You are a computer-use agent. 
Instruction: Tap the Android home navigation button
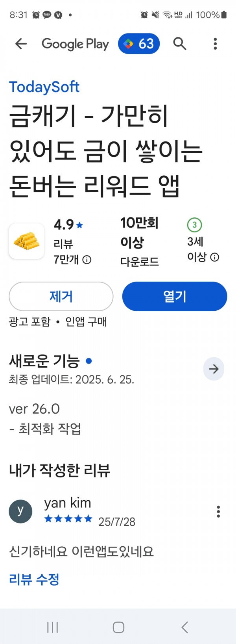[x=118, y=627]
